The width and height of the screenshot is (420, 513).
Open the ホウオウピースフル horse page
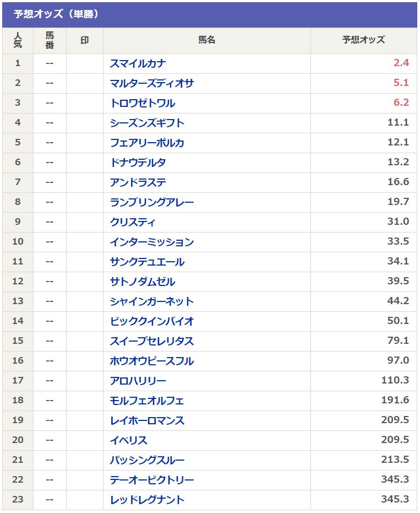click(x=152, y=361)
